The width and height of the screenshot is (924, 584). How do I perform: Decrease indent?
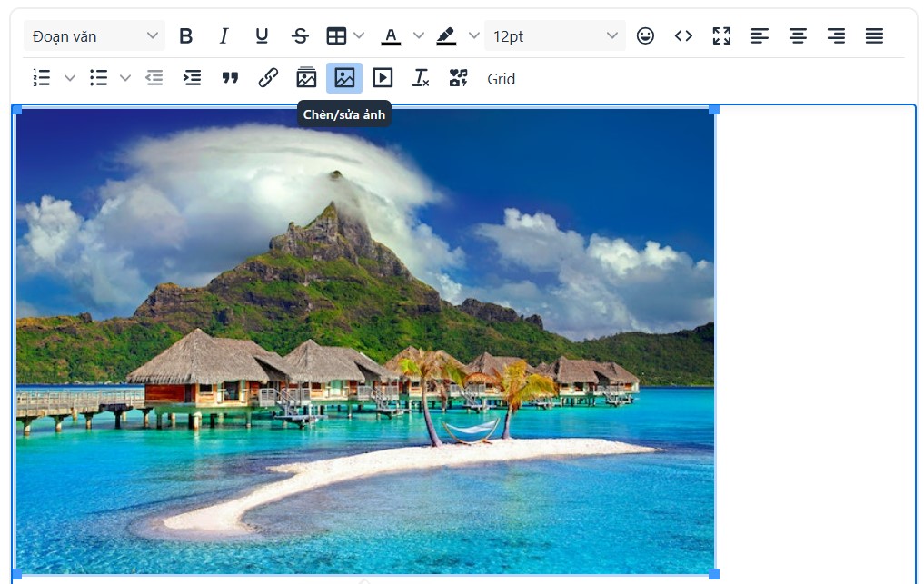pos(154,78)
